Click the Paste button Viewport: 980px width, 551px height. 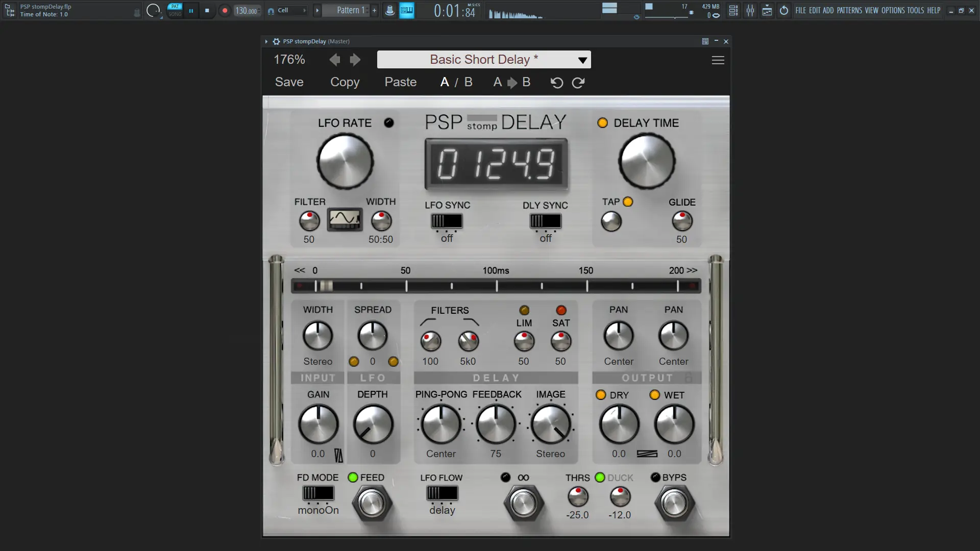click(x=400, y=82)
